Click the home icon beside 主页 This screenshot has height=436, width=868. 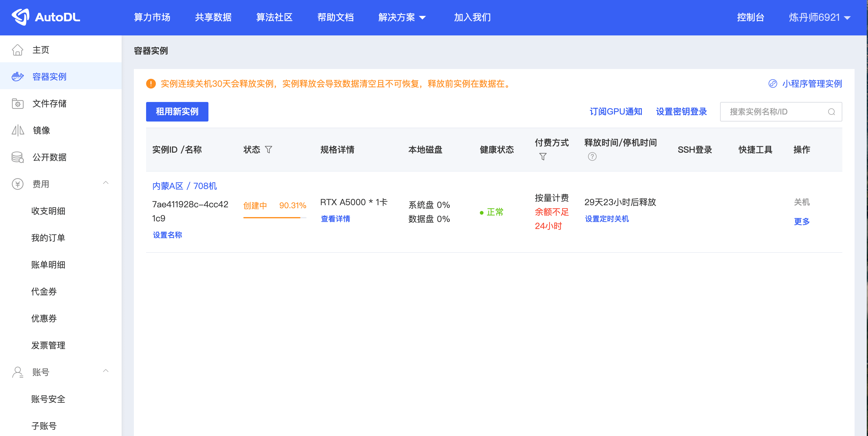click(x=17, y=50)
